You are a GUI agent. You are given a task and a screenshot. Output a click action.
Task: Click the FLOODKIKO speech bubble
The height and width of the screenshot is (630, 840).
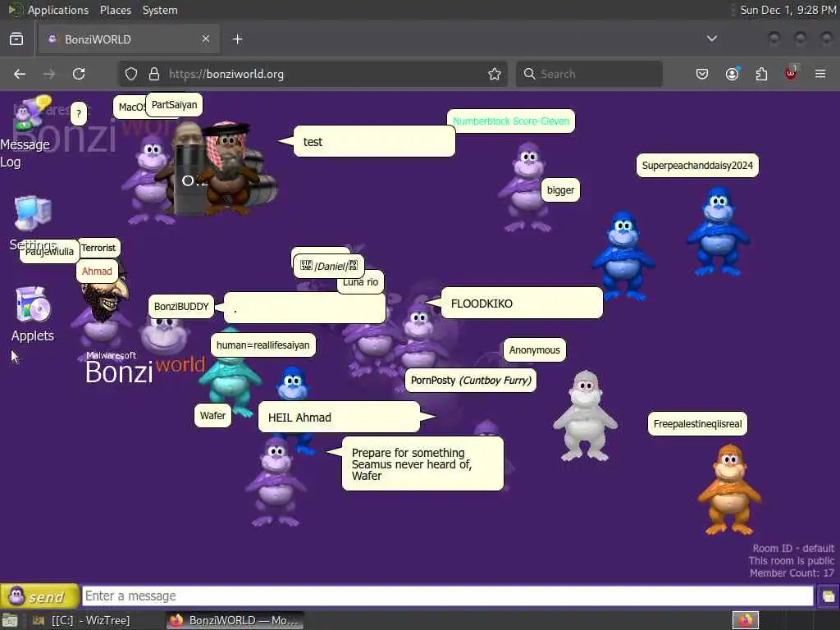[522, 304]
